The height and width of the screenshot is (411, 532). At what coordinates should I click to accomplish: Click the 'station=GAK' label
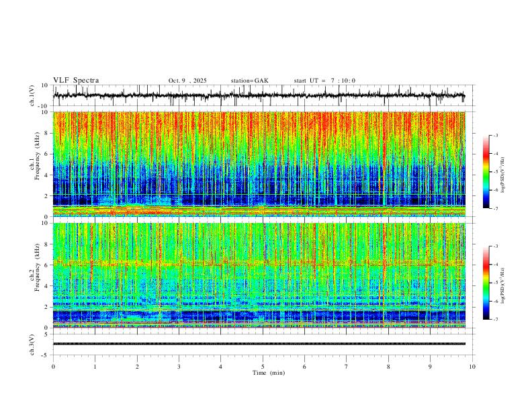click(x=249, y=81)
